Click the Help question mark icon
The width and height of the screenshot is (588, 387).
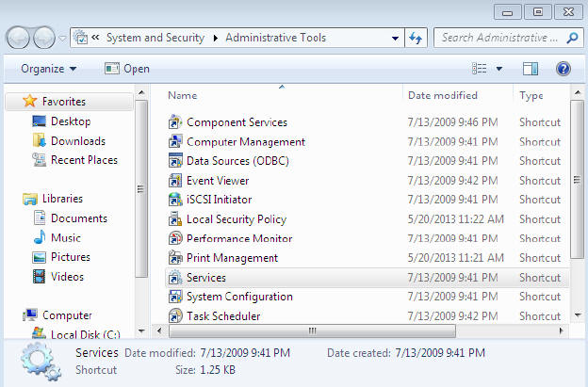[x=563, y=69]
